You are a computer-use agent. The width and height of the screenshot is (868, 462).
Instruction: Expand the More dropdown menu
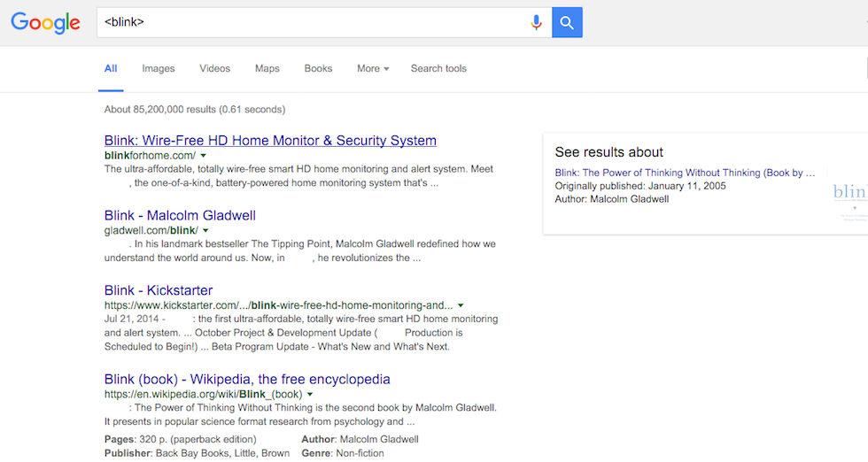(x=373, y=69)
